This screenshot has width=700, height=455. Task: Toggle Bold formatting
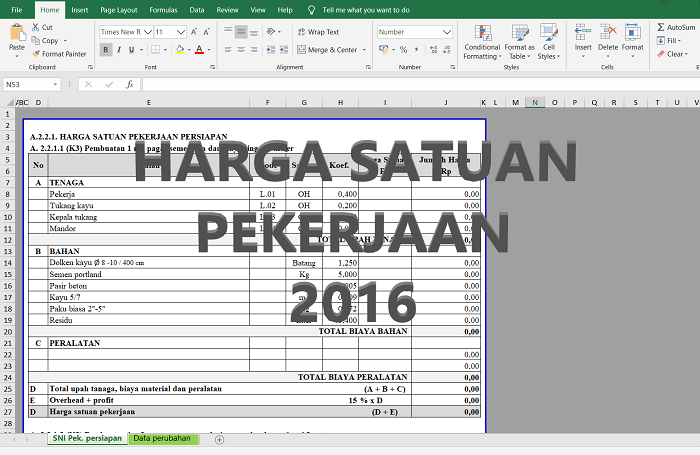click(106, 50)
